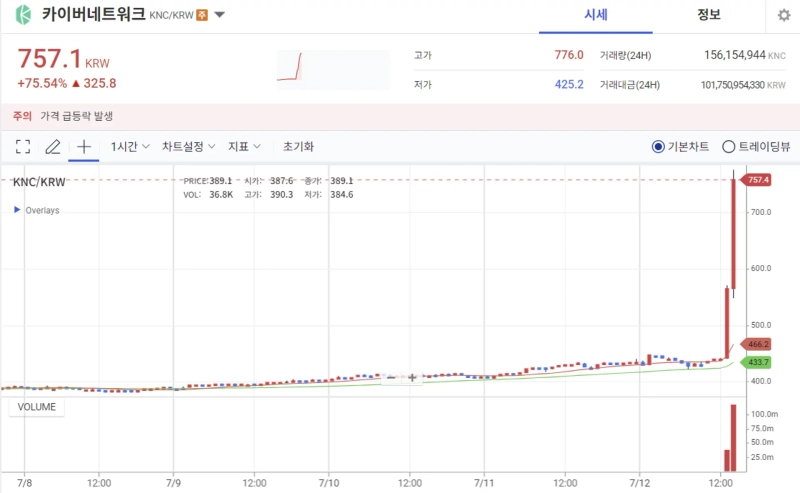
Task: Switch to the 정보 tab
Action: [x=709, y=15]
